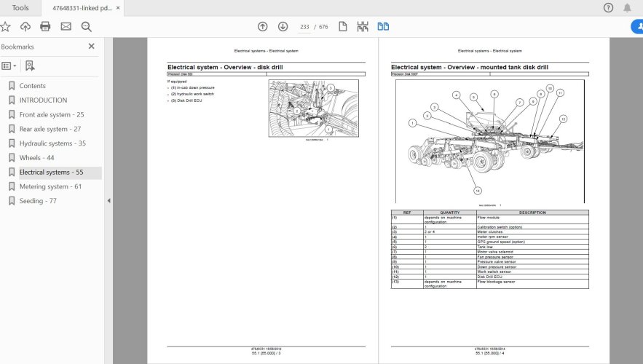Image resolution: width=643 pixels, height=364 pixels.
Task: Click the text '(1) in-cab down pressure'
Action: [x=193, y=87]
